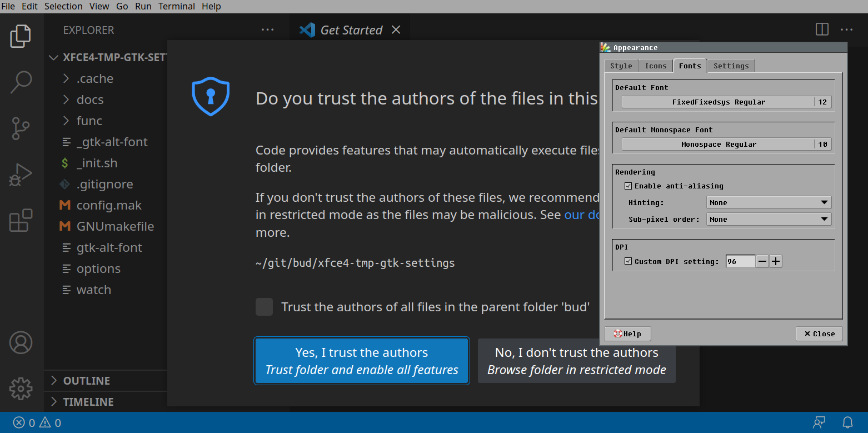Viewport: 868px width, 433px height.
Task: Click the makefile icon of config.mak
Action: point(65,205)
